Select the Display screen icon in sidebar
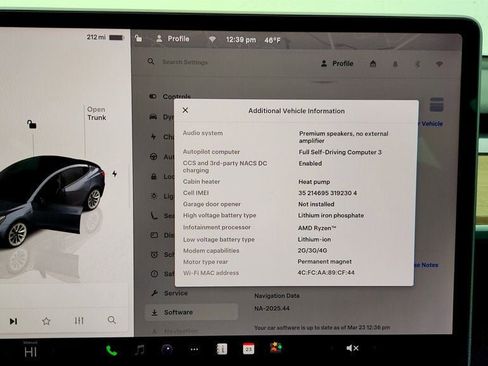 click(154, 235)
